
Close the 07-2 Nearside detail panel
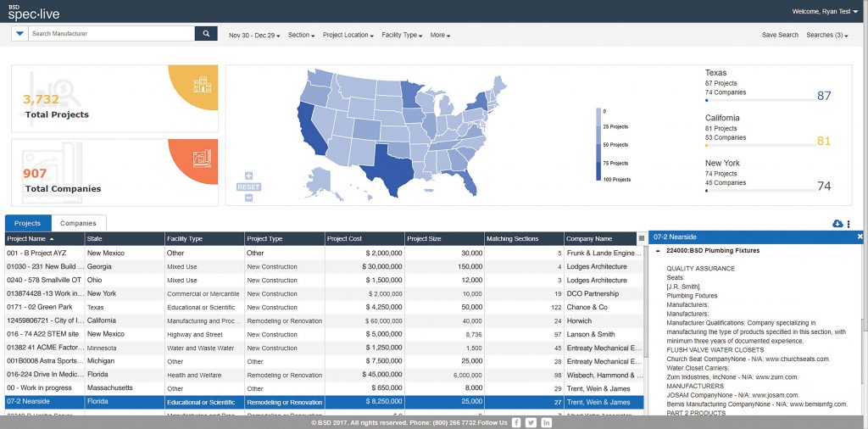coord(860,237)
